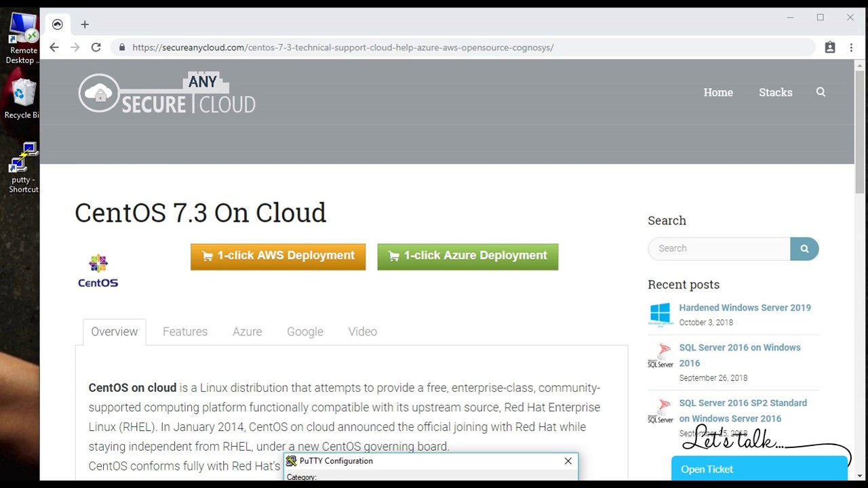Click 1-click AWS Deployment button
Image resolution: width=868 pixels, height=488 pixels.
(278, 257)
